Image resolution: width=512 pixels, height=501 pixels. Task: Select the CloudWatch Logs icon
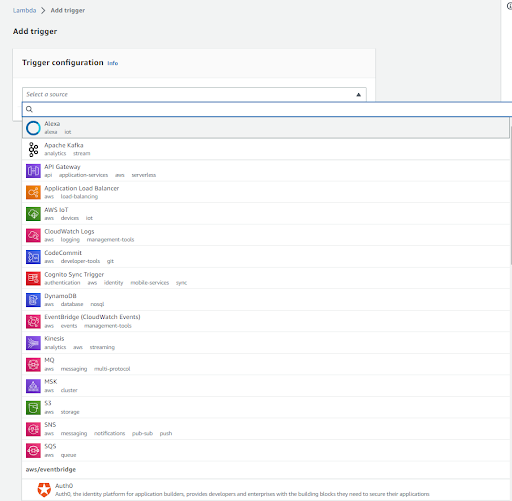click(x=33, y=235)
